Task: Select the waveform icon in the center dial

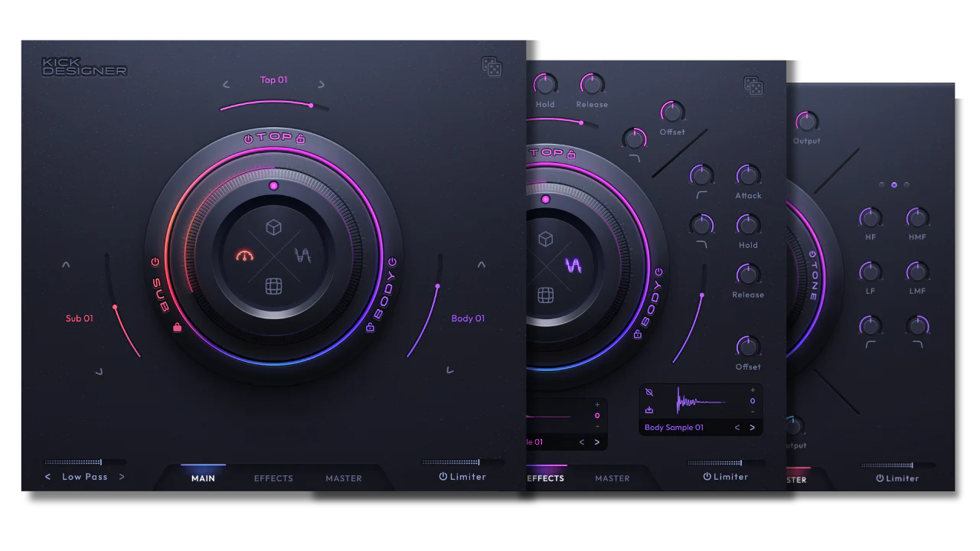Action: 302,255
